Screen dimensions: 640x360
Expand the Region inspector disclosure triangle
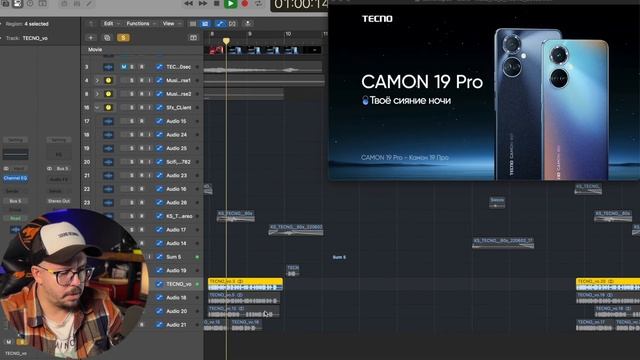(2, 24)
